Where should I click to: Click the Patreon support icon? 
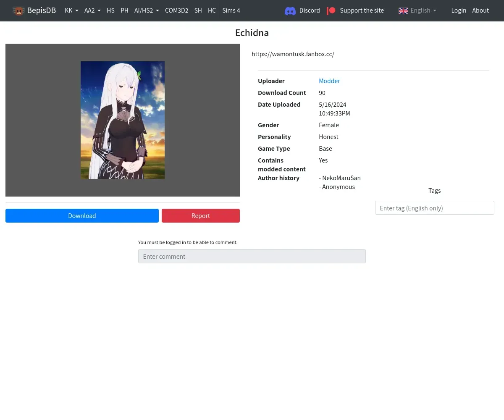[x=331, y=10]
